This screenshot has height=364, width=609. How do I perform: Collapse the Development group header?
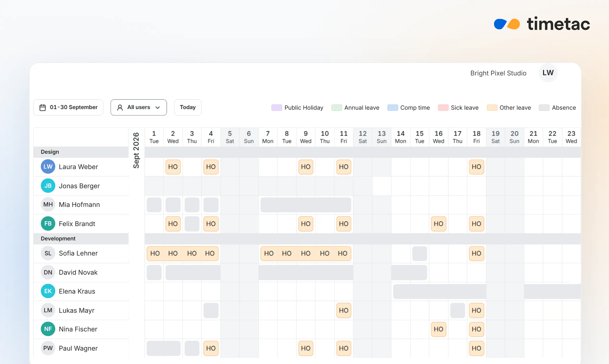[81, 239]
